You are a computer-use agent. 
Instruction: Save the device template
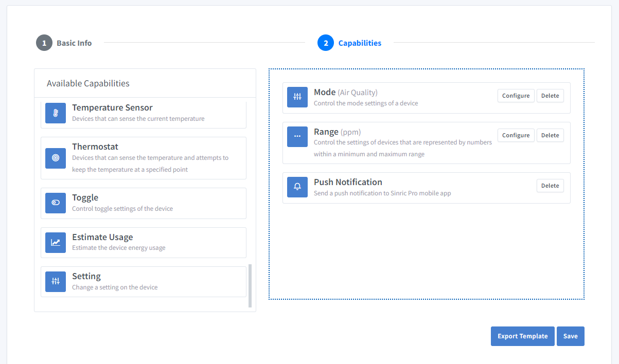pyautogui.click(x=570, y=336)
